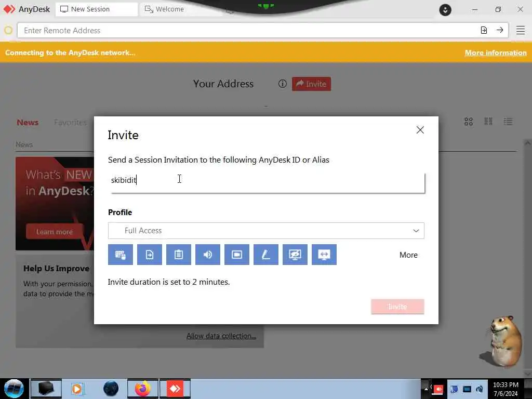Switch to the New Session tab
532x399 pixels.
coord(97,9)
